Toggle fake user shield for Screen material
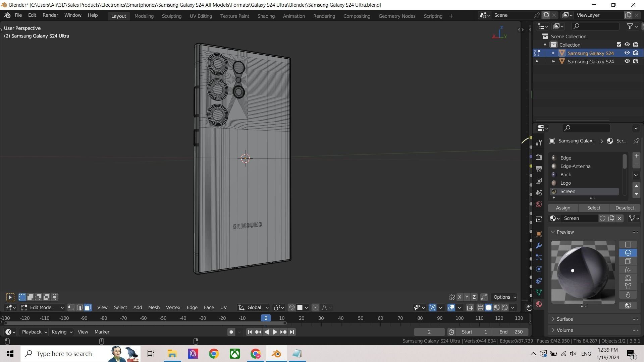 pos(602,218)
